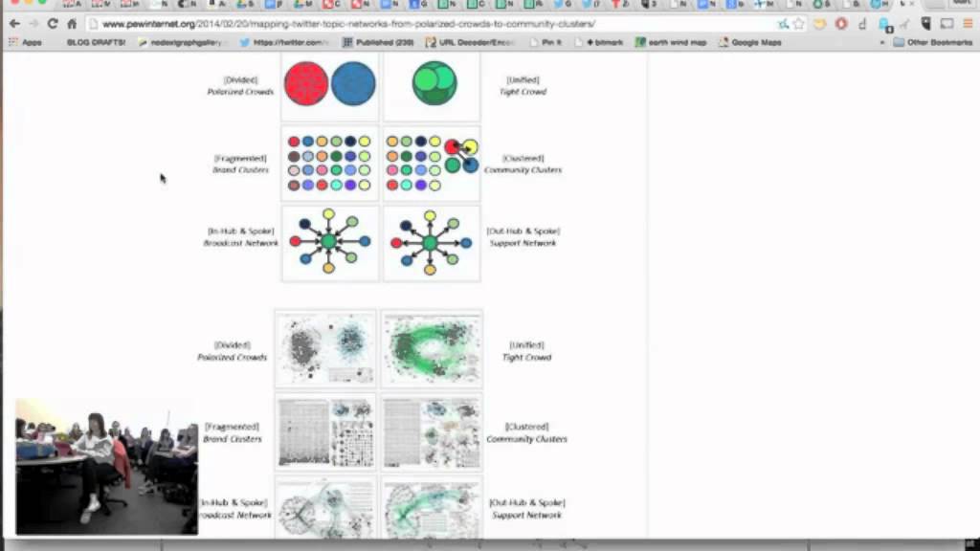
Task: Click the rectangular screen extension icon
Action: 947,24
